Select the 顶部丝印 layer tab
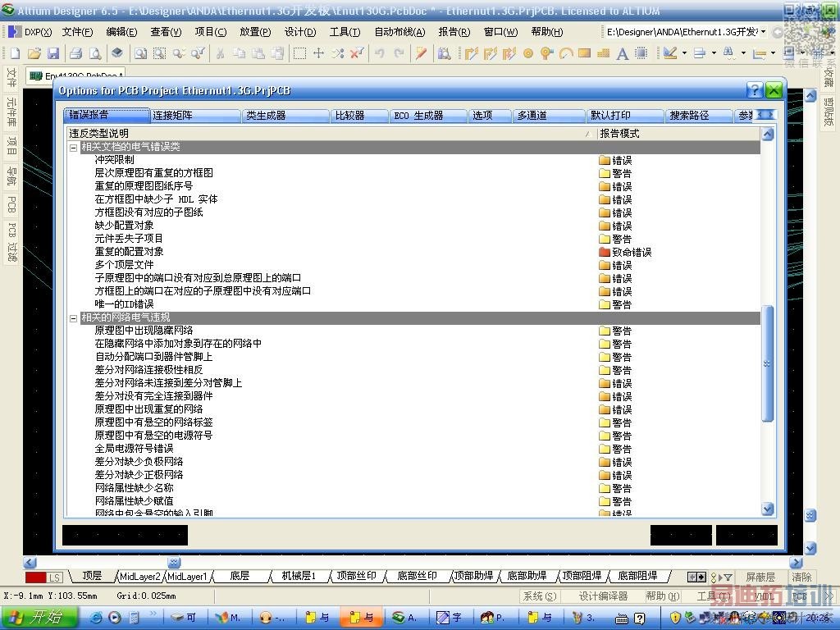 point(356,576)
